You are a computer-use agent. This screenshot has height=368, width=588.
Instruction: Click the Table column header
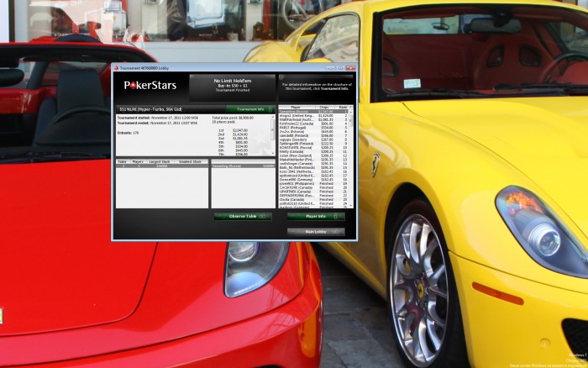pos(123,161)
